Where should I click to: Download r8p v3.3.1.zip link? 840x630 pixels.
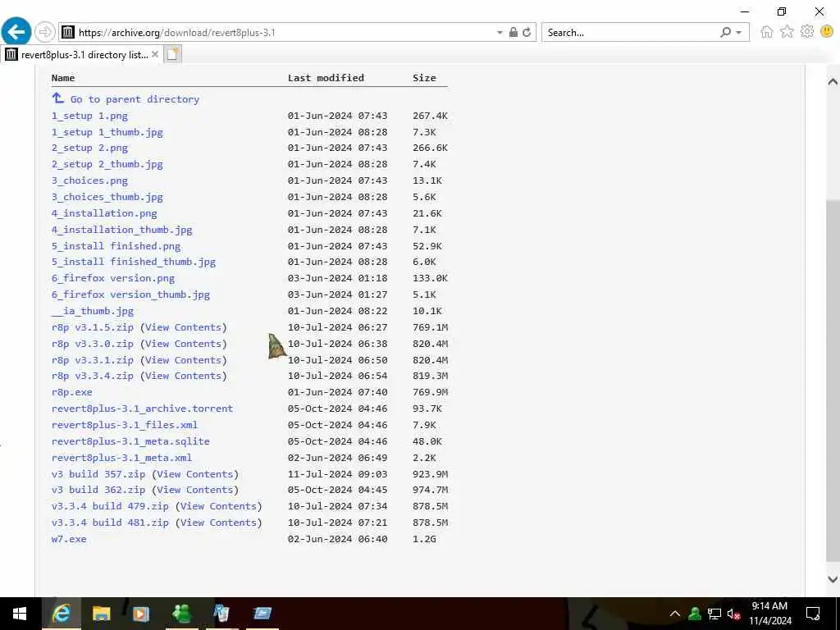92,360
